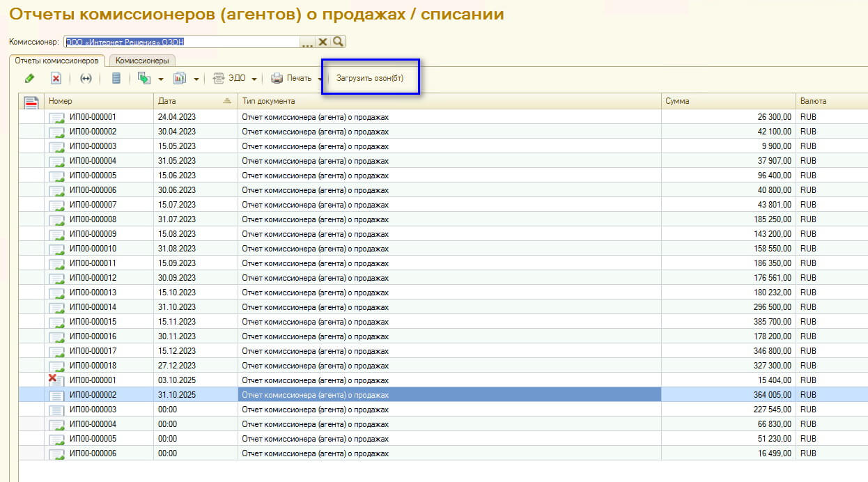Click the magnifier icon beside Комиссионер field
Viewport: 868px width, 482px height.
pos(338,42)
